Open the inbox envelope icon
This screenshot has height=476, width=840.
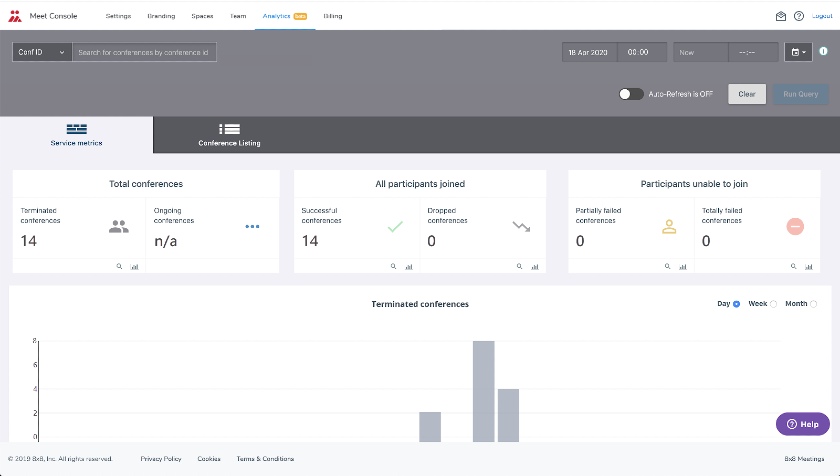click(x=781, y=16)
